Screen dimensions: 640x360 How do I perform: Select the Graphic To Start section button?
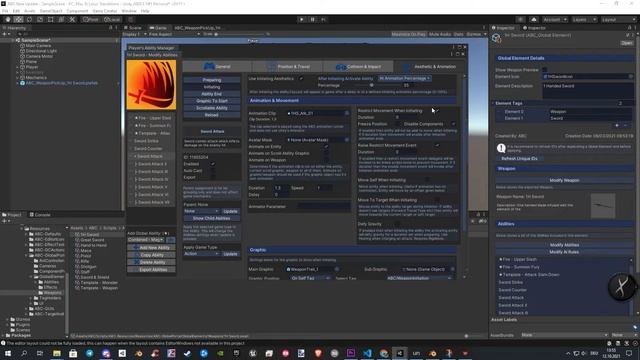[211, 101]
